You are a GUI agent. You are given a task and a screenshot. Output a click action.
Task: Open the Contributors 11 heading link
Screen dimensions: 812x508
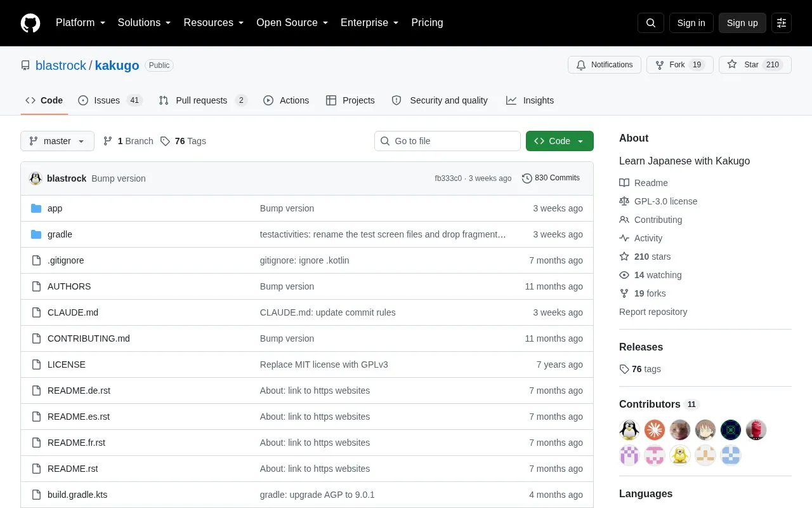click(659, 404)
